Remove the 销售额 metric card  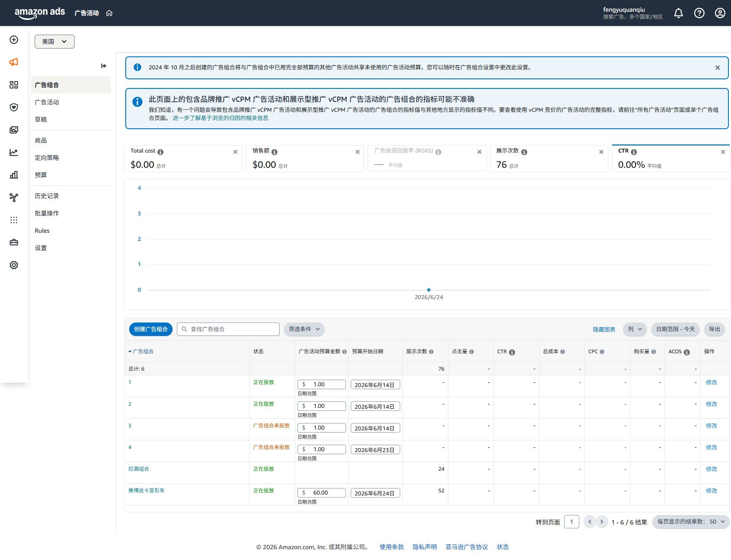tap(358, 152)
